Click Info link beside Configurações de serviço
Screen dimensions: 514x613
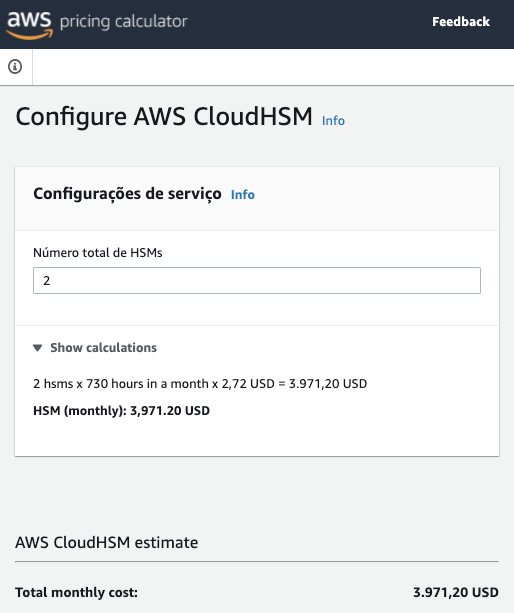coord(243,195)
